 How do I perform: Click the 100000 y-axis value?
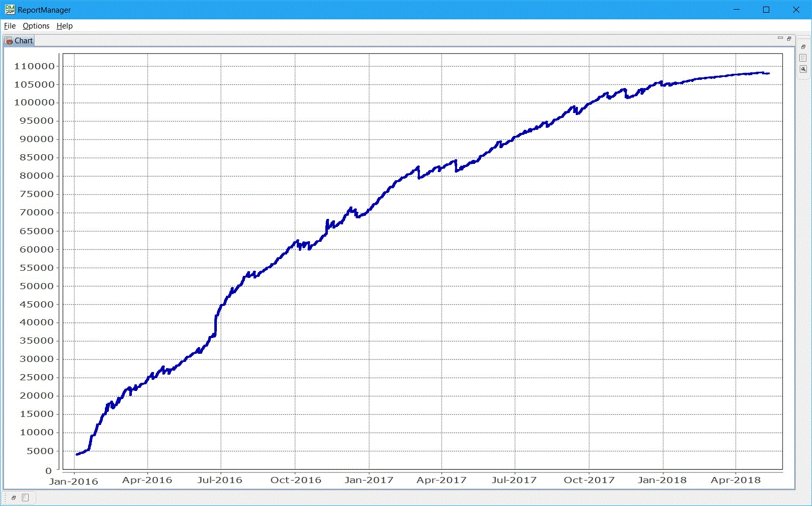click(34, 103)
